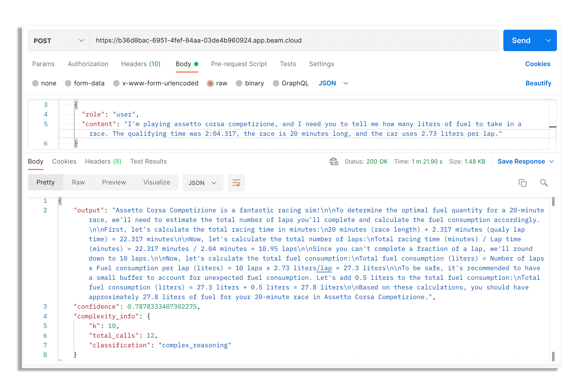
Task: Select the form-data radio option
Action: pos(68,83)
